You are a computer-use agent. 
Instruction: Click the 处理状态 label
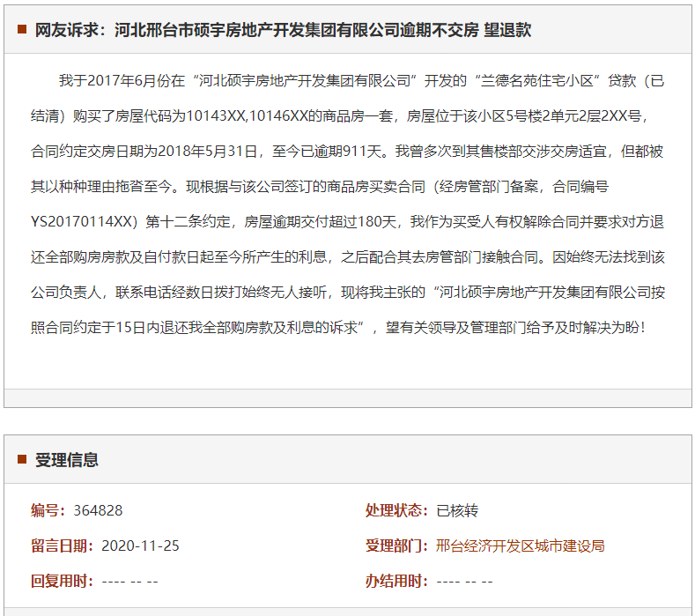pos(396,510)
